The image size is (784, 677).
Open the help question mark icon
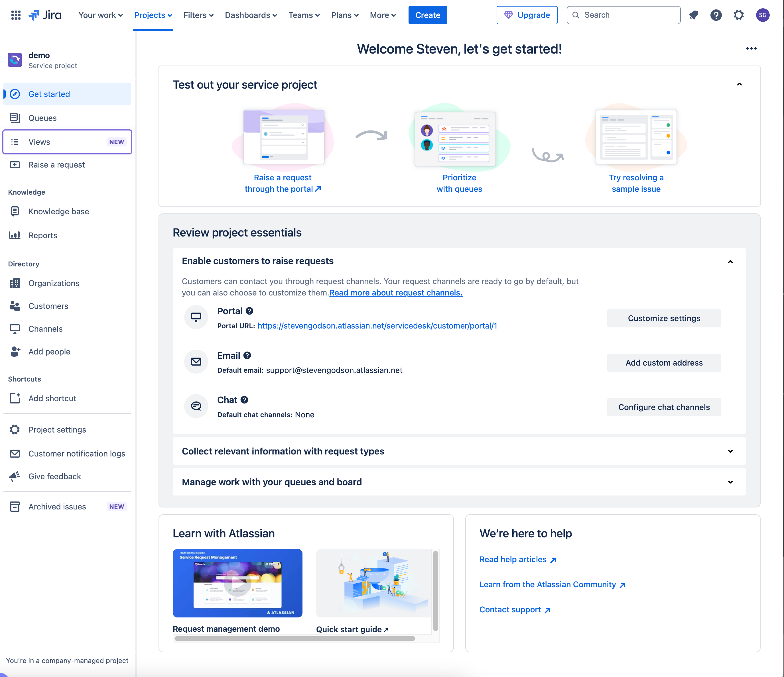pyautogui.click(x=716, y=15)
